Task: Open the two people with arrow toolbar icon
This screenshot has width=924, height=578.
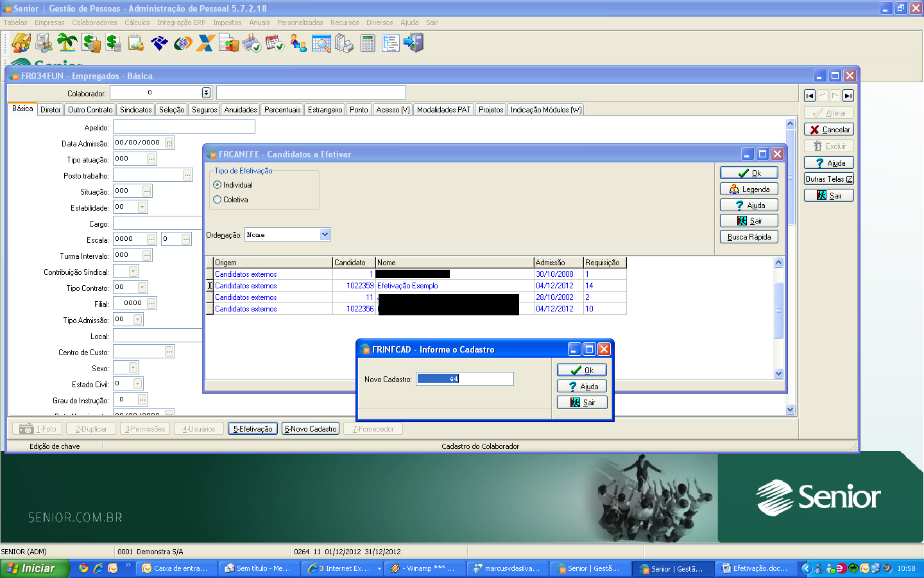Action: 298,43
